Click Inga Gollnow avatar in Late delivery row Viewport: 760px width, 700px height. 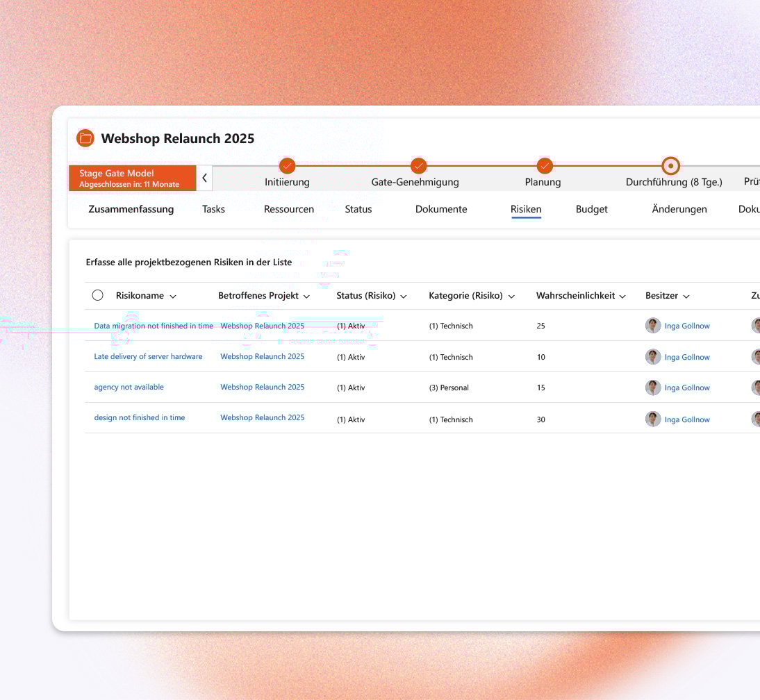click(x=653, y=357)
